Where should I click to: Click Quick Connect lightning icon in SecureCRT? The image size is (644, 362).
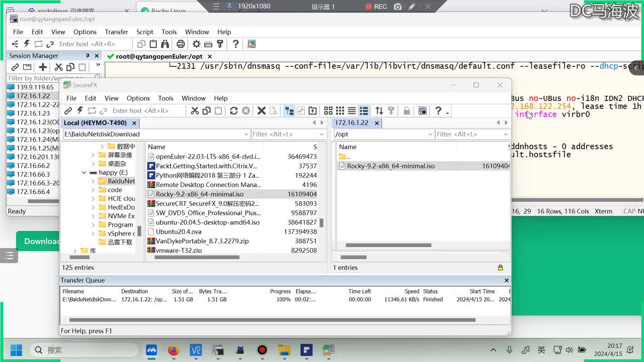tap(27, 44)
